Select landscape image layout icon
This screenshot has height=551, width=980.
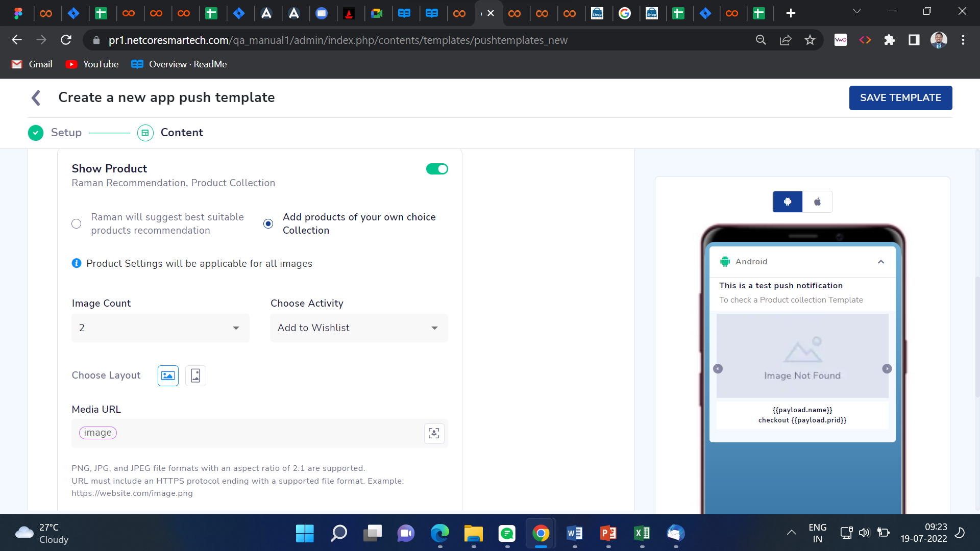[x=168, y=376]
